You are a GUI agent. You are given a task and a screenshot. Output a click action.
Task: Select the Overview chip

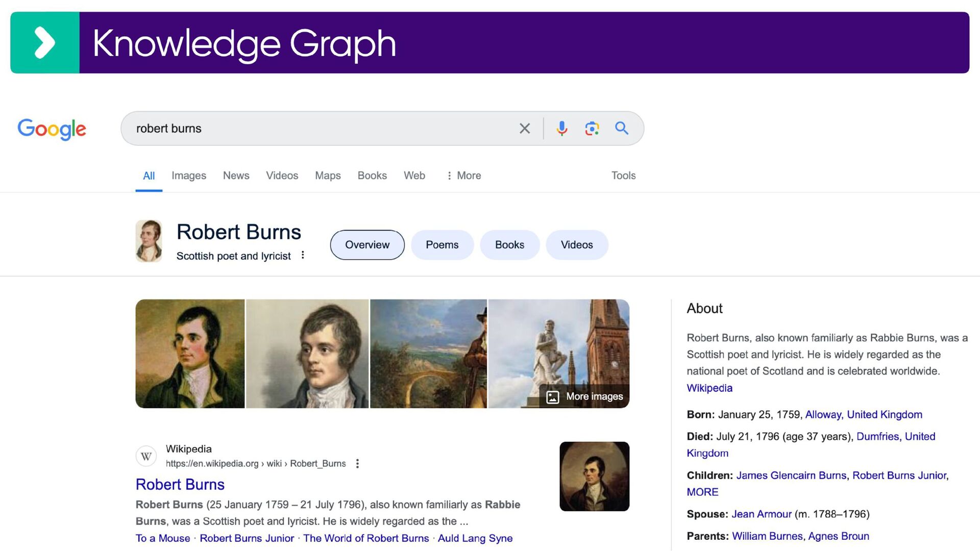click(367, 245)
